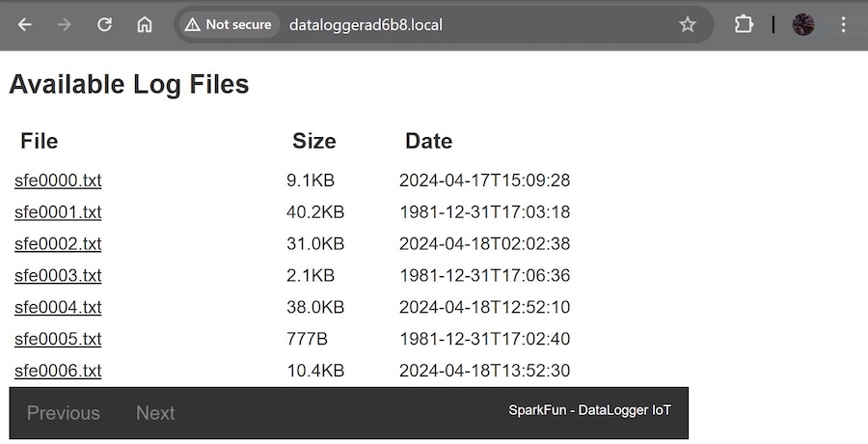The height and width of the screenshot is (444, 868).
Task: Select the 777B size value
Action: (x=308, y=339)
